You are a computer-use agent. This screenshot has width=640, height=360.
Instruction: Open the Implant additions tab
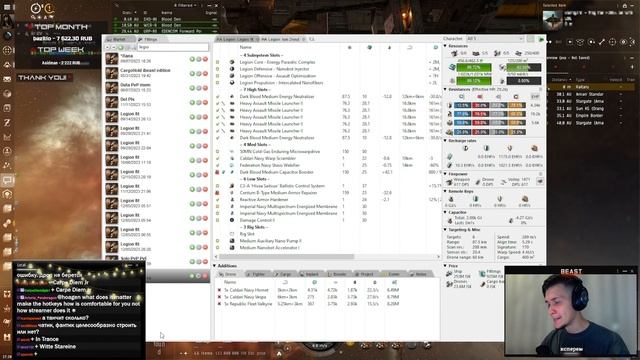310,274
